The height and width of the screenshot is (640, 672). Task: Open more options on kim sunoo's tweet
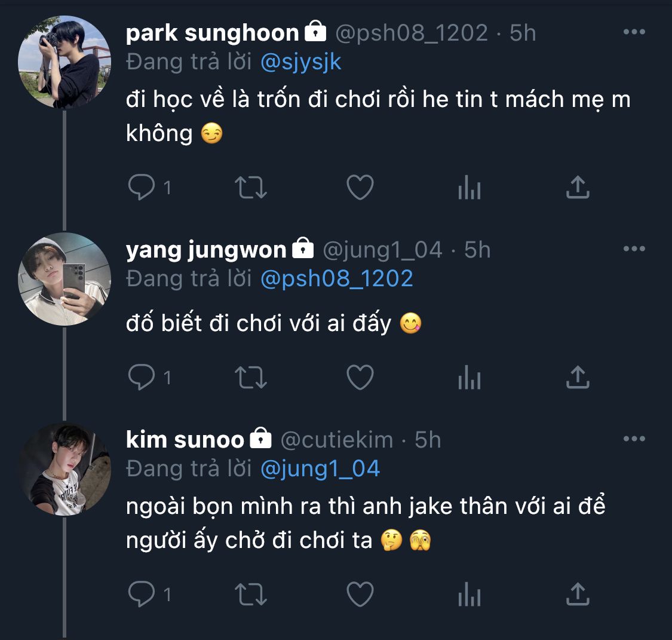634,439
